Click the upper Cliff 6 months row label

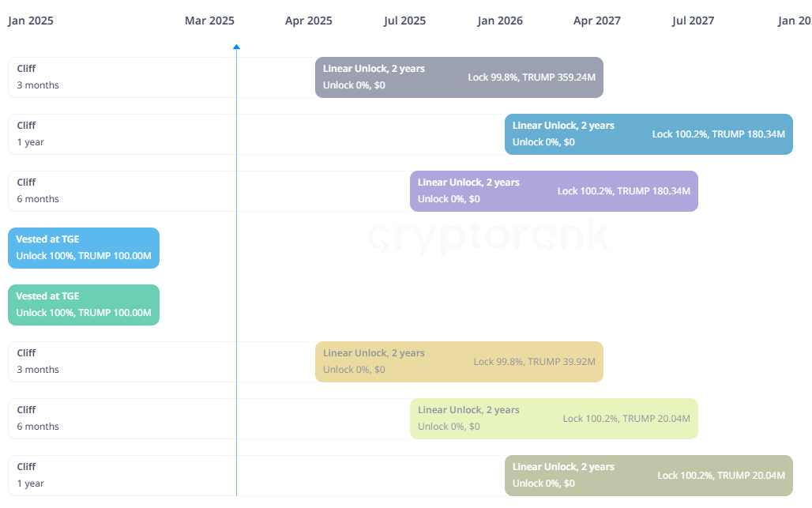point(38,190)
